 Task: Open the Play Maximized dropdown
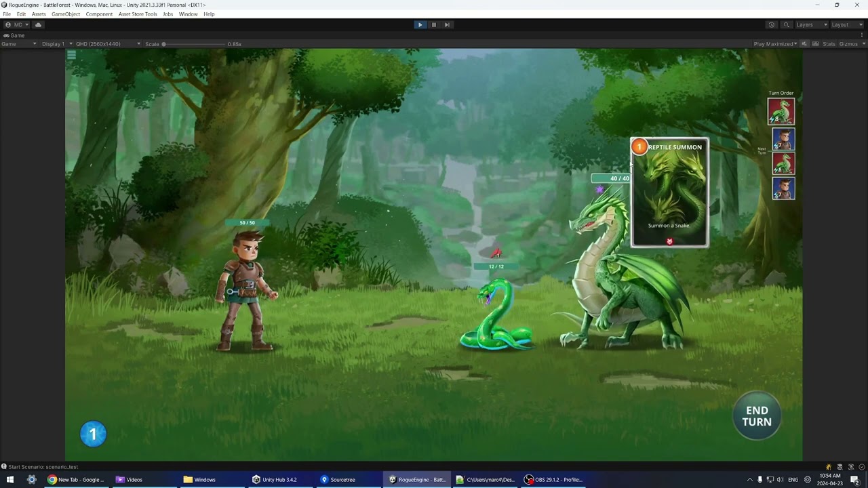(x=775, y=44)
